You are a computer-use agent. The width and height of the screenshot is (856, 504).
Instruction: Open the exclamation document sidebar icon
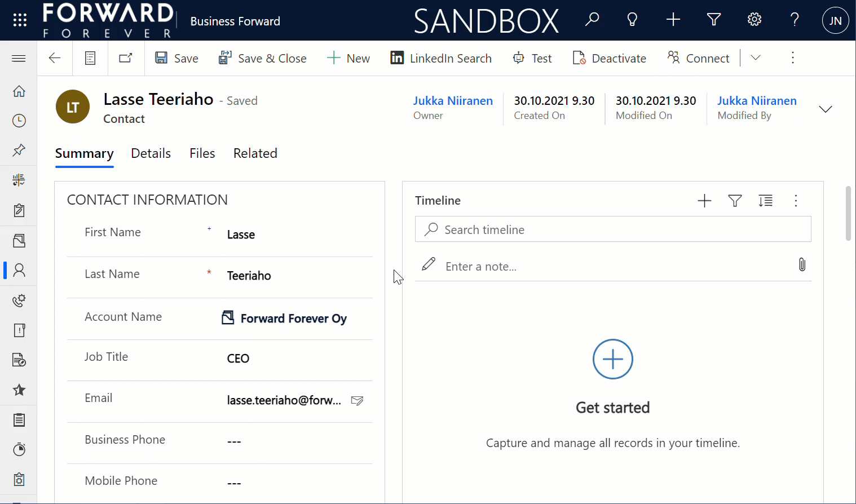pos(19,330)
